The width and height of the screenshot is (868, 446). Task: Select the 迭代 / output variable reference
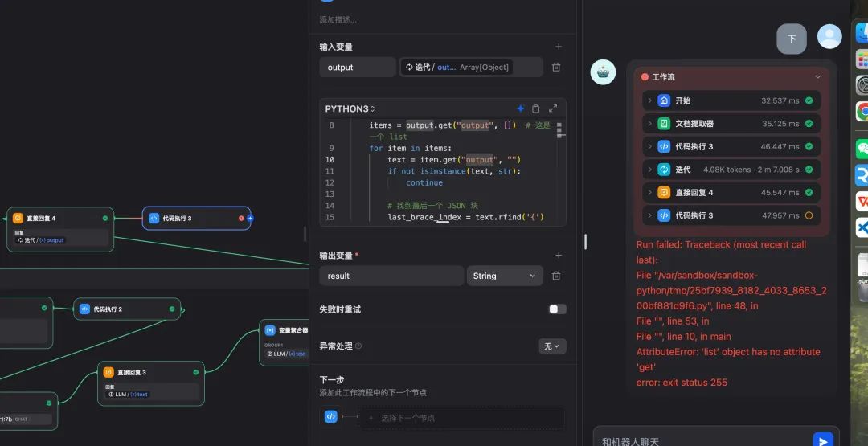point(457,67)
